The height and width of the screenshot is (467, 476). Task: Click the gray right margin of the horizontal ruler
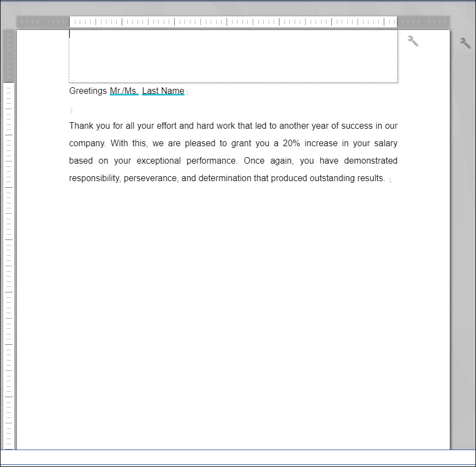pos(423,22)
